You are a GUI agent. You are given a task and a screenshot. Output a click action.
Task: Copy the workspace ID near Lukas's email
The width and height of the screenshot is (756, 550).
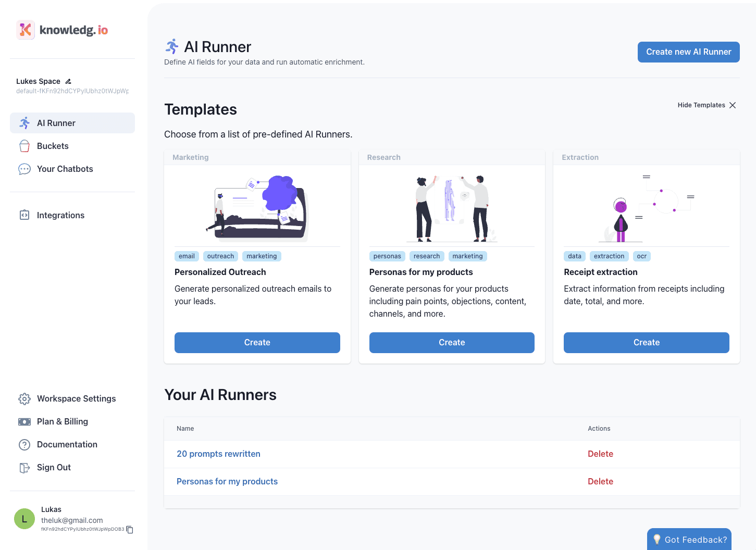click(x=129, y=529)
